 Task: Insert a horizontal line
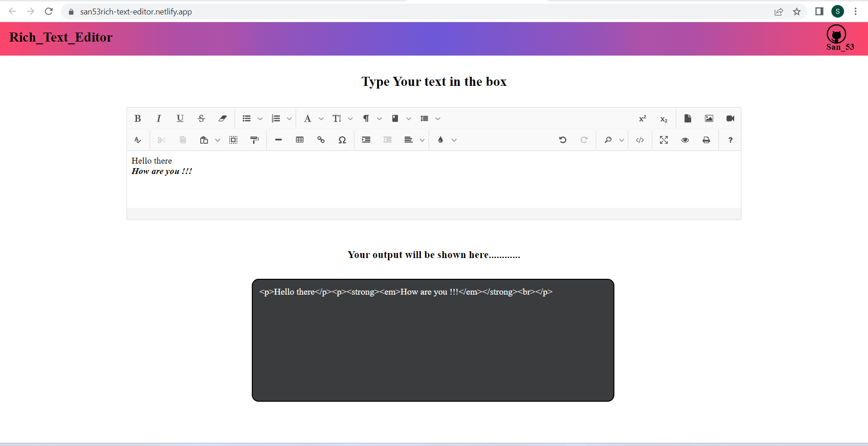pyautogui.click(x=278, y=140)
